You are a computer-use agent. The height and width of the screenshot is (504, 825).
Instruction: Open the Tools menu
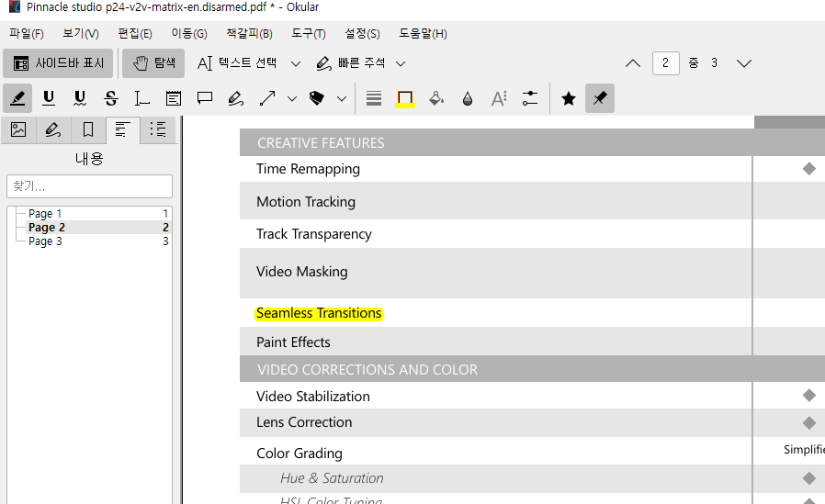[x=309, y=34]
